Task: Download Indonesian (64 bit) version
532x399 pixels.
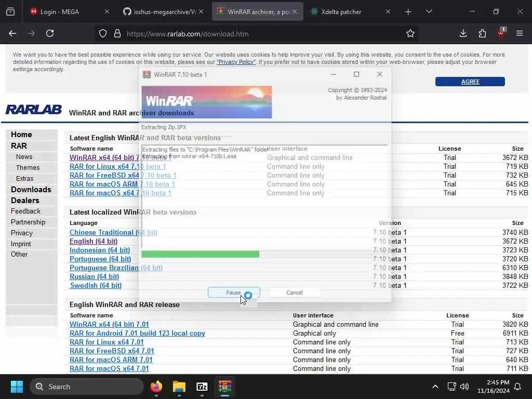Action: (x=100, y=250)
